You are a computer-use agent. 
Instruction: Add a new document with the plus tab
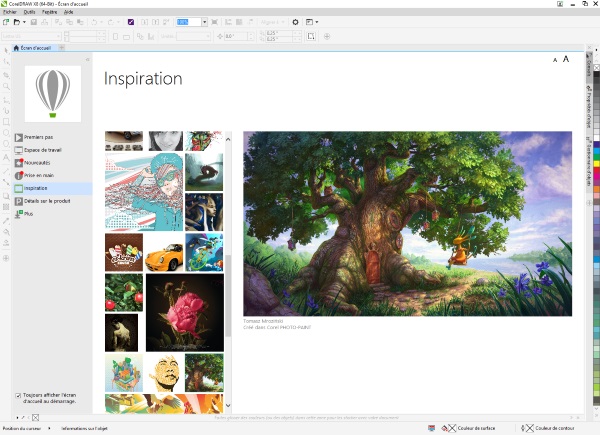click(62, 48)
